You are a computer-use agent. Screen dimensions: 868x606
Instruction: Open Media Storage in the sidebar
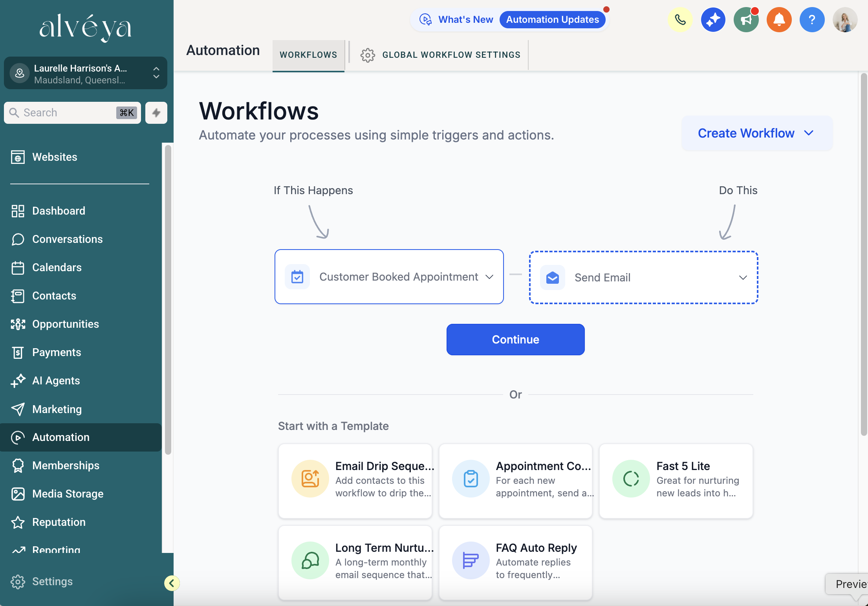(81, 494)
